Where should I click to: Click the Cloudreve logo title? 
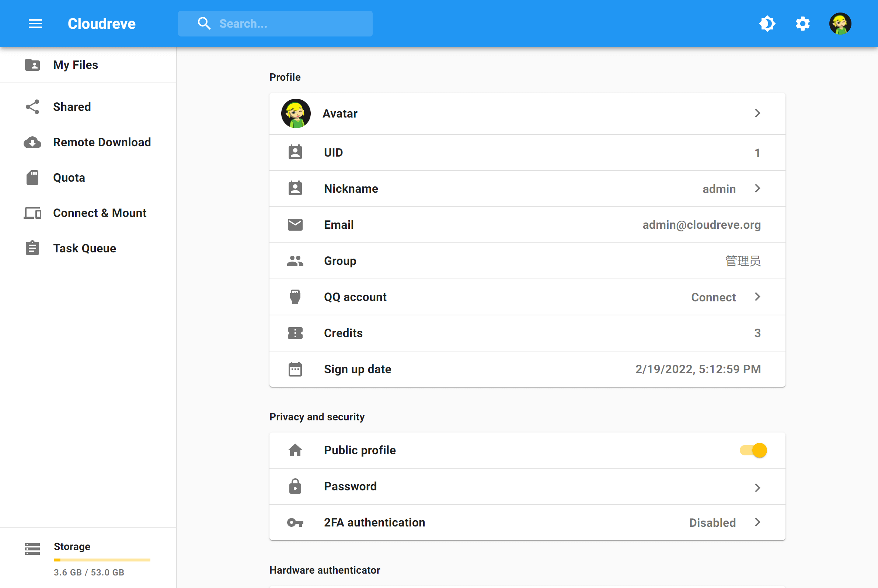pos(101,24)
